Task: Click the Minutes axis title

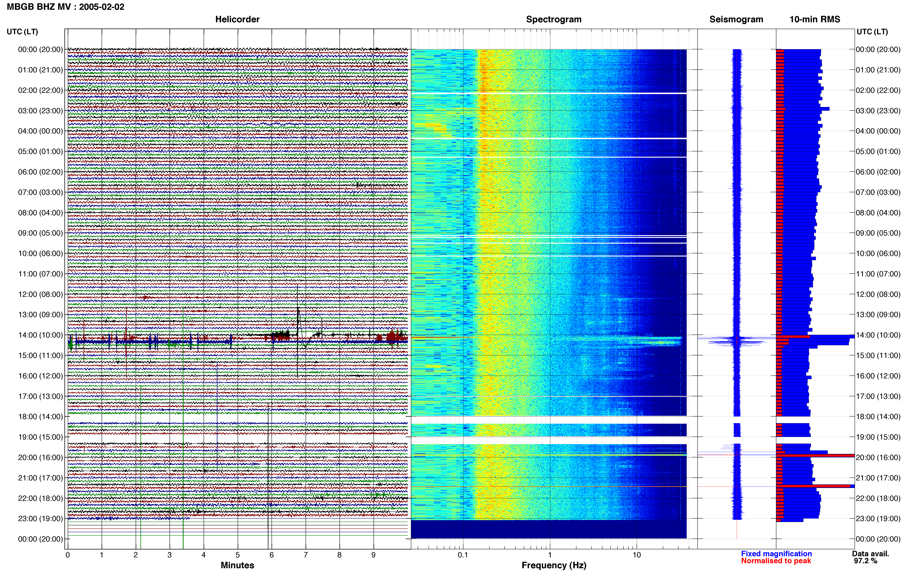Action: pyautogui.click(x=237, y=565)
